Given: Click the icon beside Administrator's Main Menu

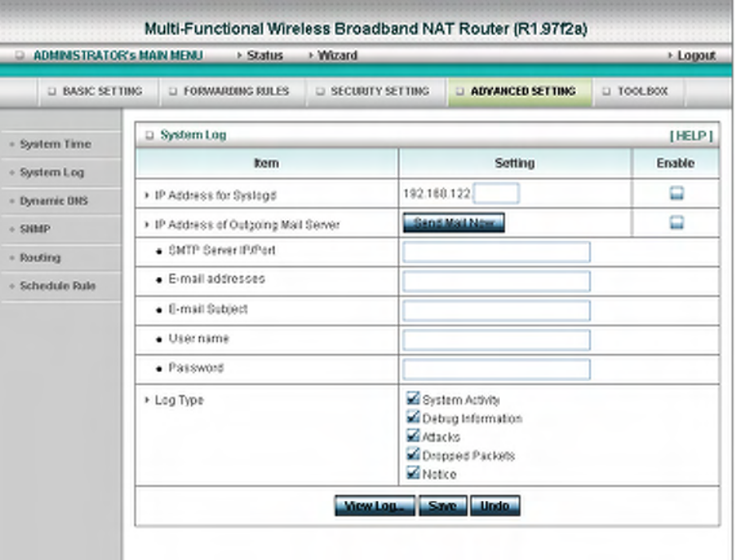Looking at the screenshot, I should 20,55.
